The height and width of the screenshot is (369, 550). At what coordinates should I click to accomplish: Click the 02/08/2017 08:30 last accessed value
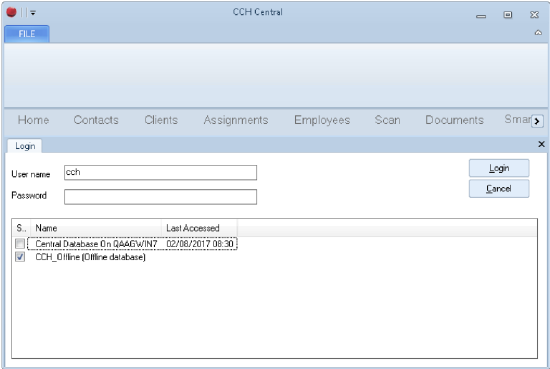click(x=200, y=244)
